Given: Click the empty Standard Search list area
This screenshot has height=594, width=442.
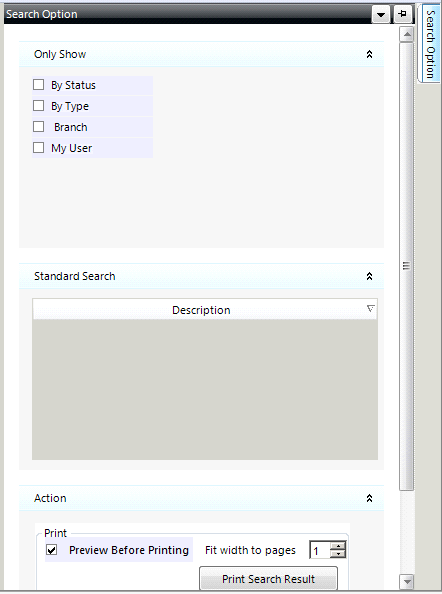Looking at the screenshot, I should pos(205,389).
